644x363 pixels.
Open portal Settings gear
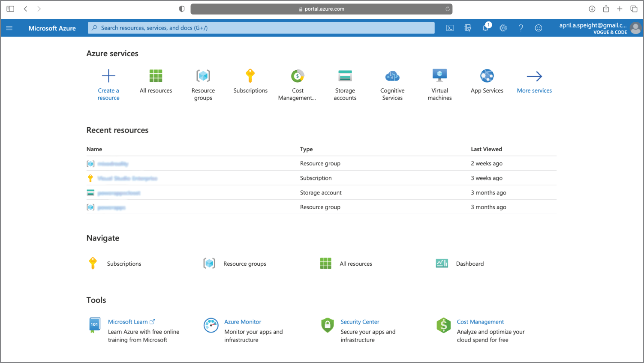503,28
